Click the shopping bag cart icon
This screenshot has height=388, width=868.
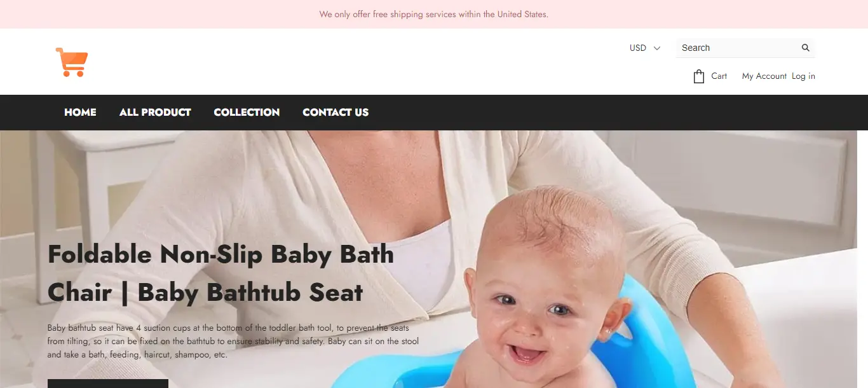coord(699,76)
